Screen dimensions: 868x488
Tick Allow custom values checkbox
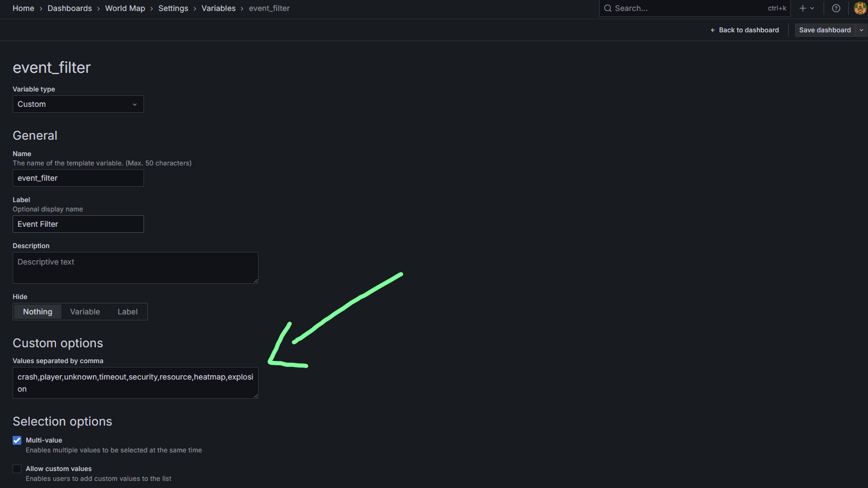[17, 469]
